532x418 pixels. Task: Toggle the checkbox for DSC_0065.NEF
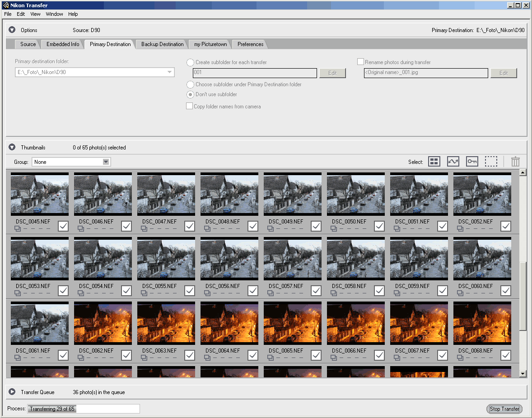pyautogui.click(x=316, y=355)
